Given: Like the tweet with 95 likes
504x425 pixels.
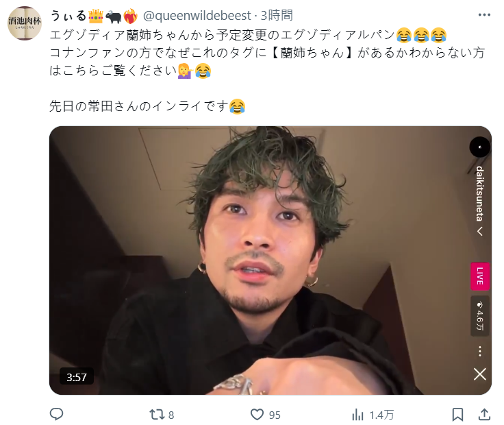Looking at the screenshot, I should point(266,415).
